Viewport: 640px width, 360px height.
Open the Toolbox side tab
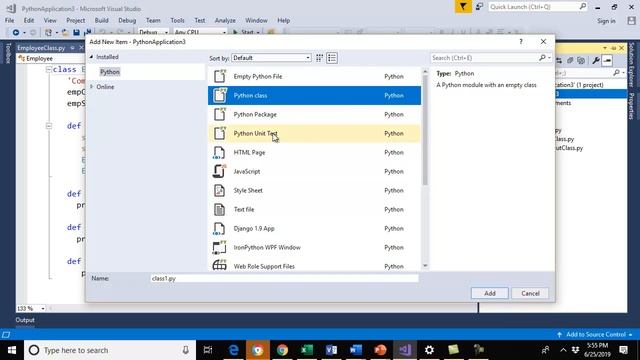(x=8, y=53)
